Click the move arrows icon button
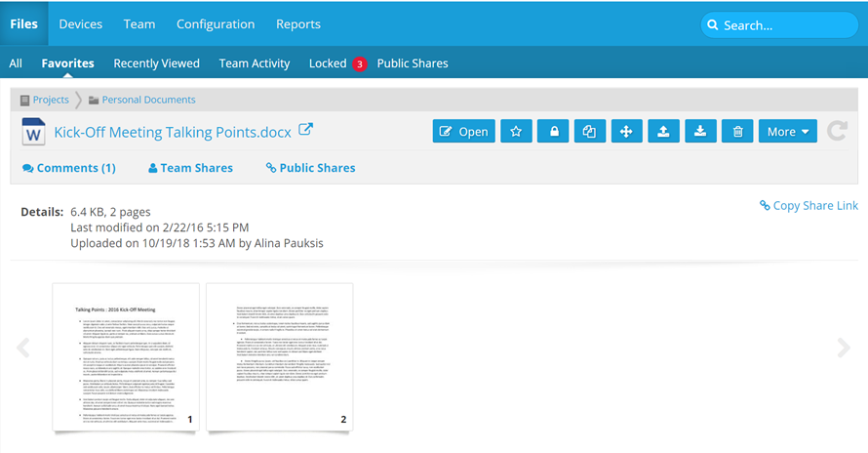 click(626, 132)
